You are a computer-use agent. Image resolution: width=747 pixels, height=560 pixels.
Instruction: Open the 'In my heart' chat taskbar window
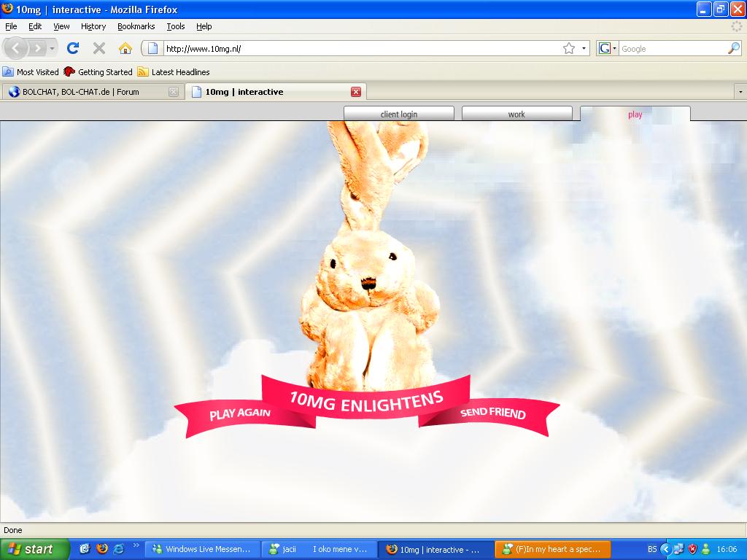(553, 549)
